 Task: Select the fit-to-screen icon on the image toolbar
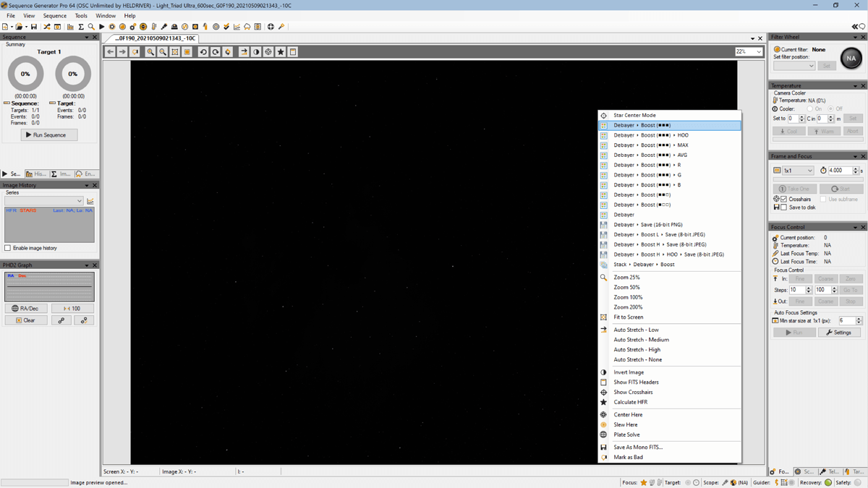click(x=174, y=51)
